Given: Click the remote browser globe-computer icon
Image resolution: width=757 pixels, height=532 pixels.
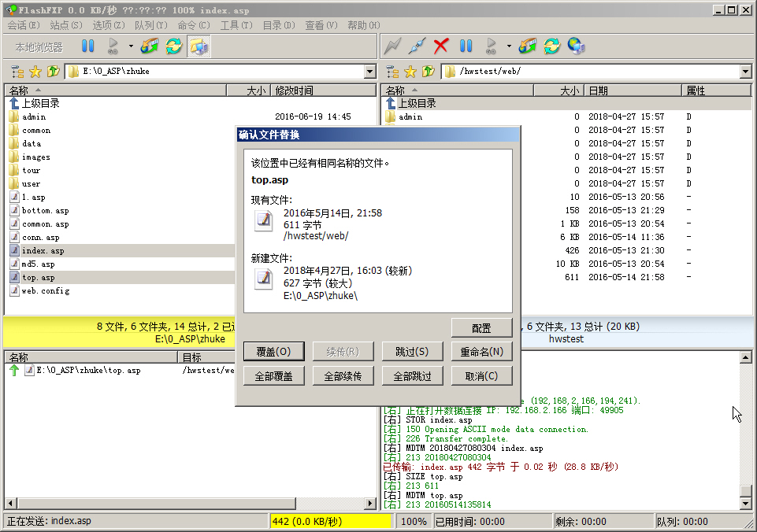Looking at the screenshot, I should coord(577,46).
